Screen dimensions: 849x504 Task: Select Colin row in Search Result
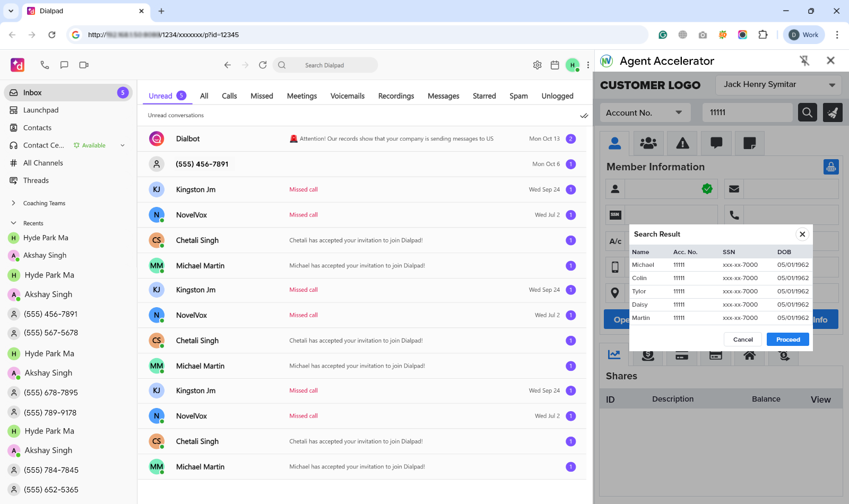click(x=721, y=278)
